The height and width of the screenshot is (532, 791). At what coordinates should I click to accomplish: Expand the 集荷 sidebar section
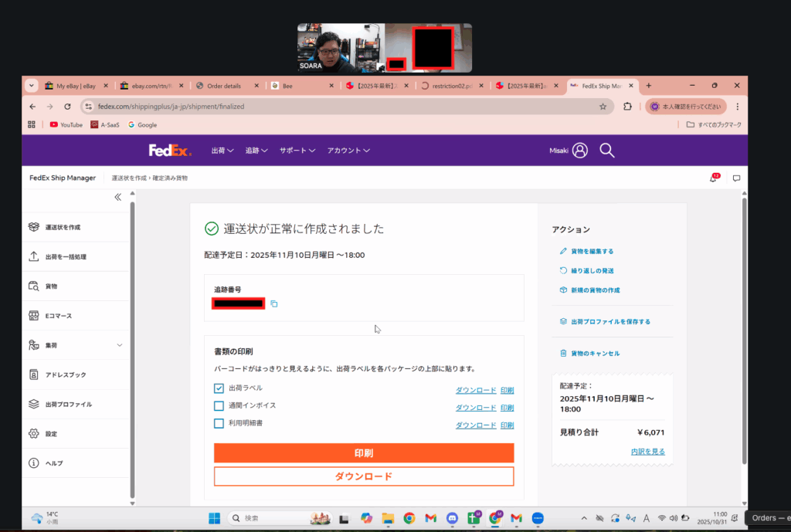pyautogui.click(x=119, y=345)
